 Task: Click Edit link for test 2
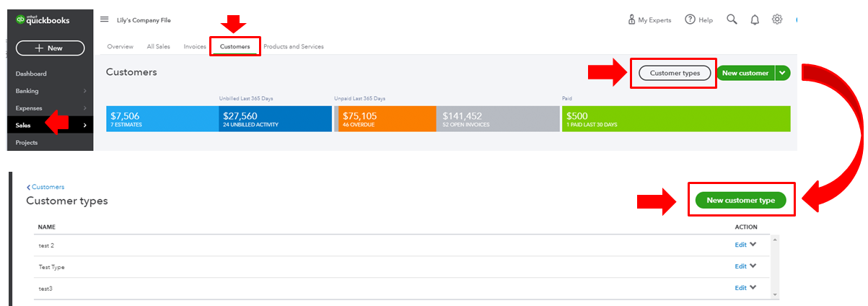[740, 245]
